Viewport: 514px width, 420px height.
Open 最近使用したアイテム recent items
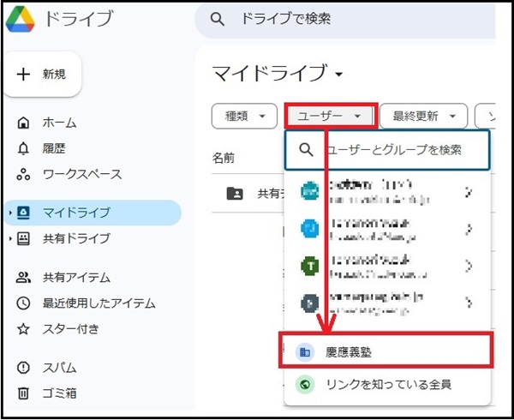99,303
